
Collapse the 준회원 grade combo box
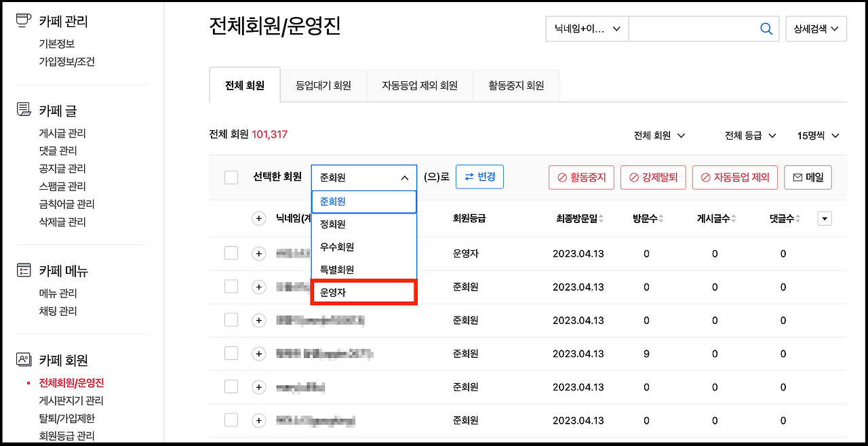tap(364, 178)
